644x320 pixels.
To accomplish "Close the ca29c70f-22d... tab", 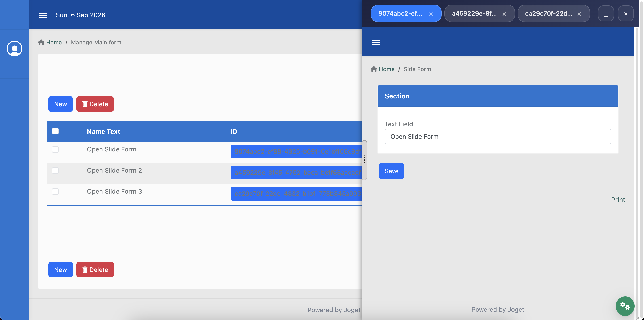I will [579, 14].
